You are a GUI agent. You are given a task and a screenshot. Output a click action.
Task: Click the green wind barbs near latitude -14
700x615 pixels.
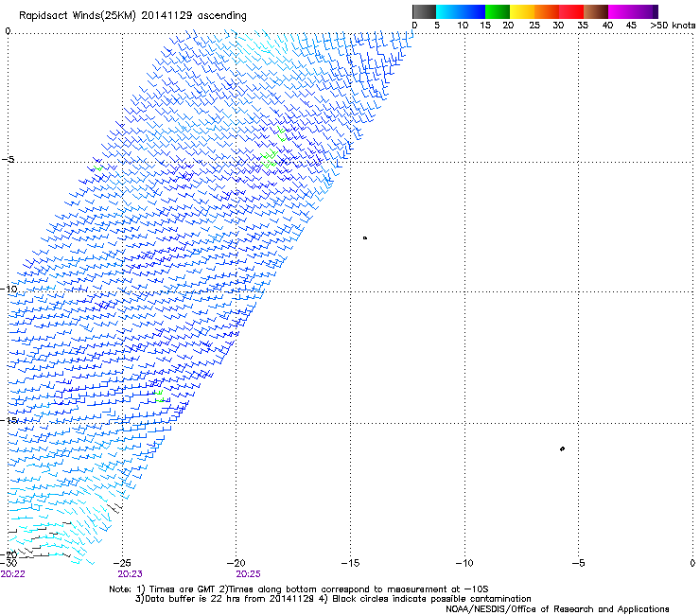click(160, 396)
